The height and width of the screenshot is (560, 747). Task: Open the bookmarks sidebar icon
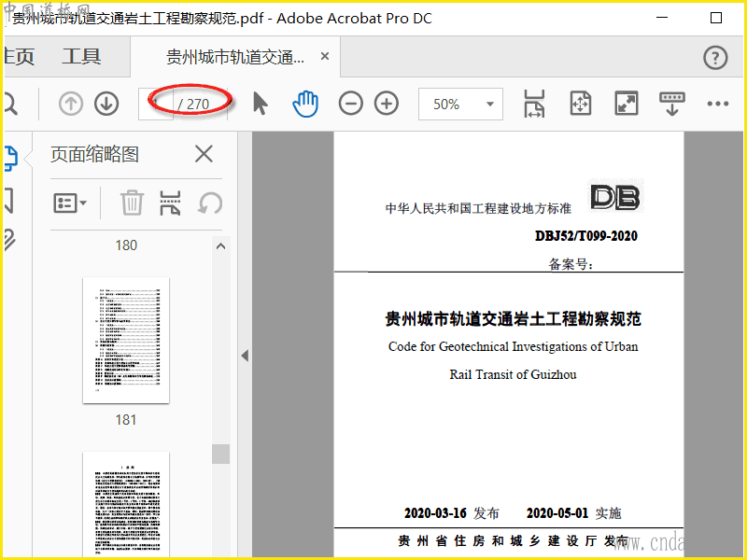pyautogui.click(x=8, y=200)
